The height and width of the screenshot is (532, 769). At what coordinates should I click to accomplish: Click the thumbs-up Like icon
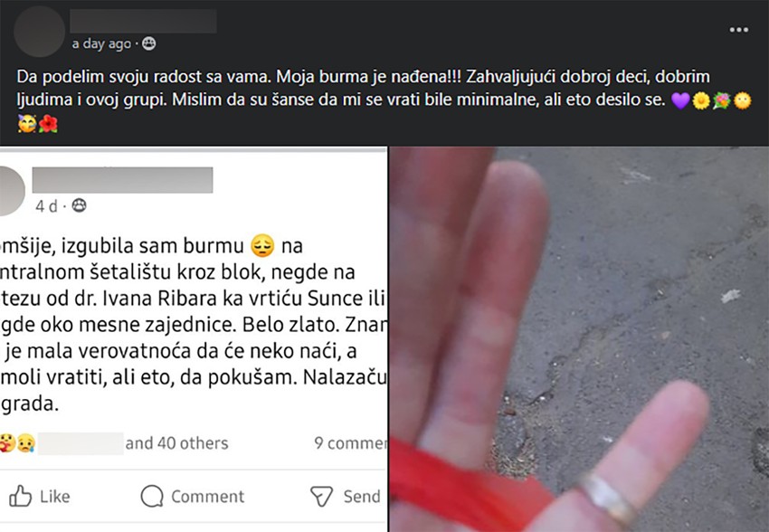point(21,496)
